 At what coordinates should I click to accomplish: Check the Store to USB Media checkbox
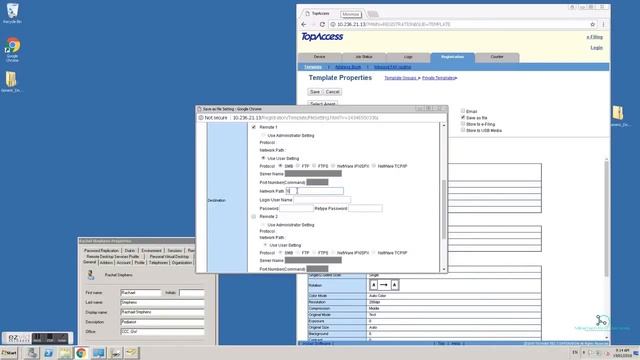tap(463, 130)
